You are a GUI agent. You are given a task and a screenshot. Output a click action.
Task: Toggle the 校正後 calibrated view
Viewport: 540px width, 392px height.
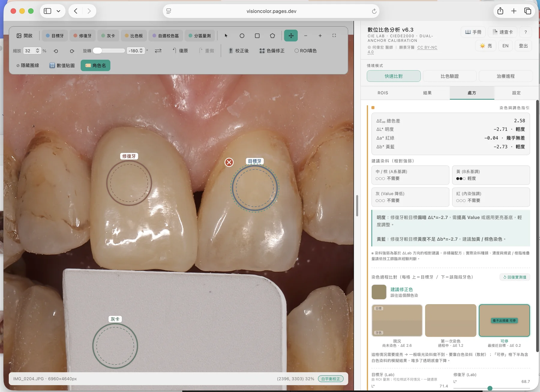[x=239, y=51]
